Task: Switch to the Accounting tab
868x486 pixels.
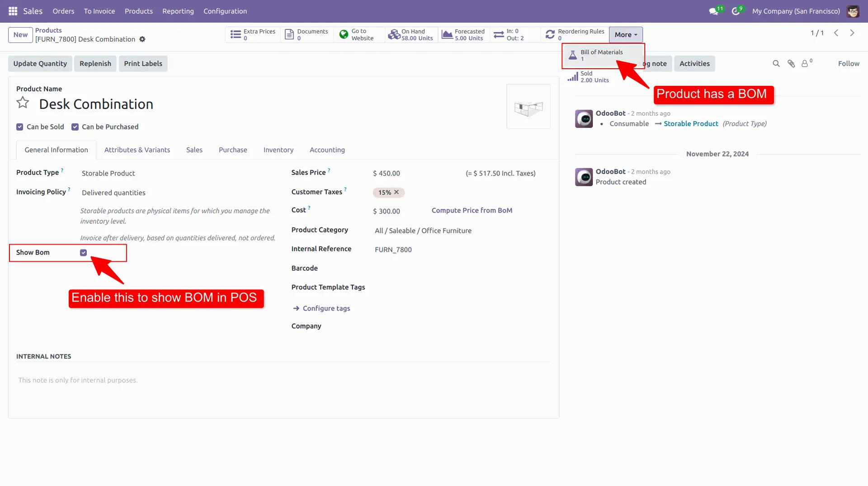Action: pyautogui.click(x=327, y=150)
